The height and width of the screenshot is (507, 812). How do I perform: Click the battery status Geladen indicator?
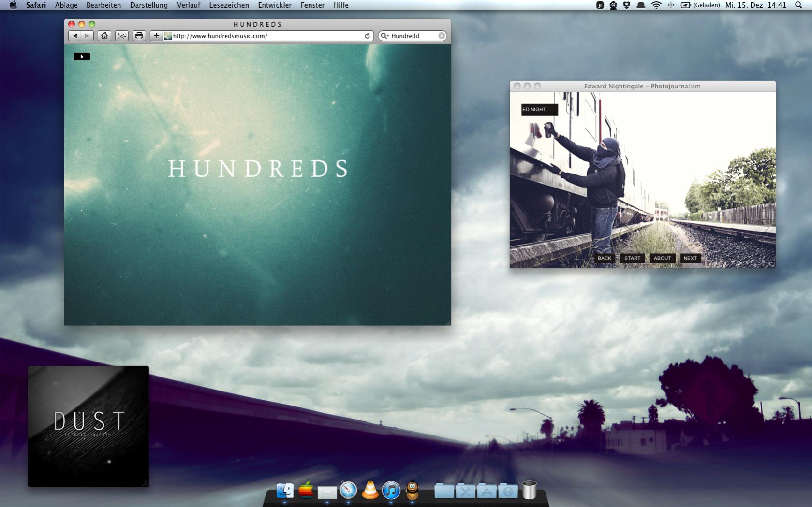700,5
